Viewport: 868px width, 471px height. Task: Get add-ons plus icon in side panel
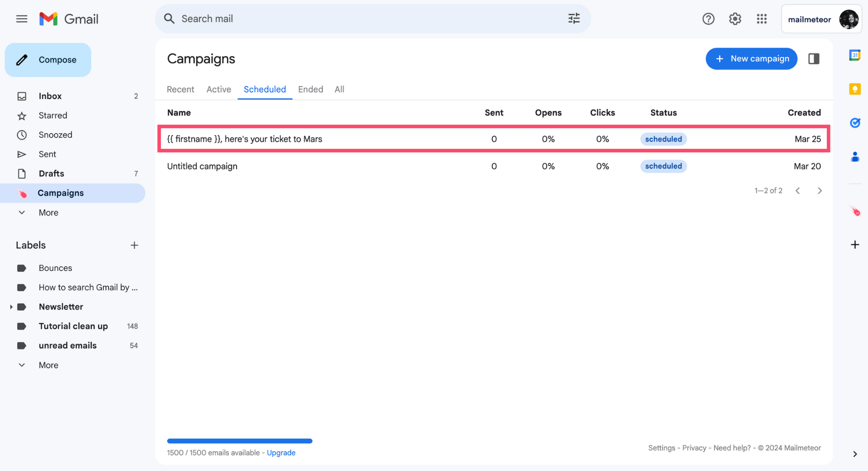[855, 244]
